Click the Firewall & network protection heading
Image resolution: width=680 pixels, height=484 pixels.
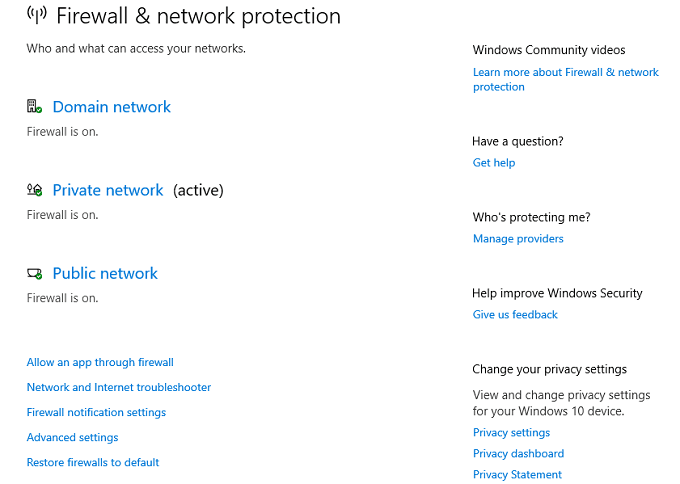point(198,16)
